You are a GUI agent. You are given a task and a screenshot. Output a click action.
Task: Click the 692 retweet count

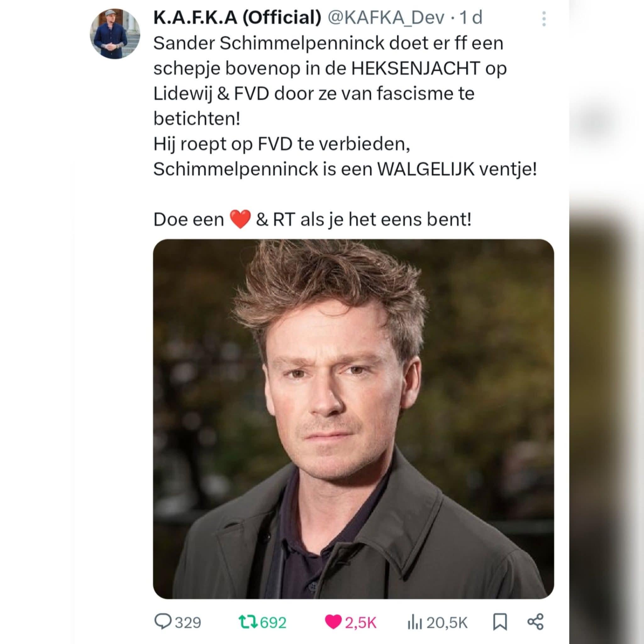(273, 623)
